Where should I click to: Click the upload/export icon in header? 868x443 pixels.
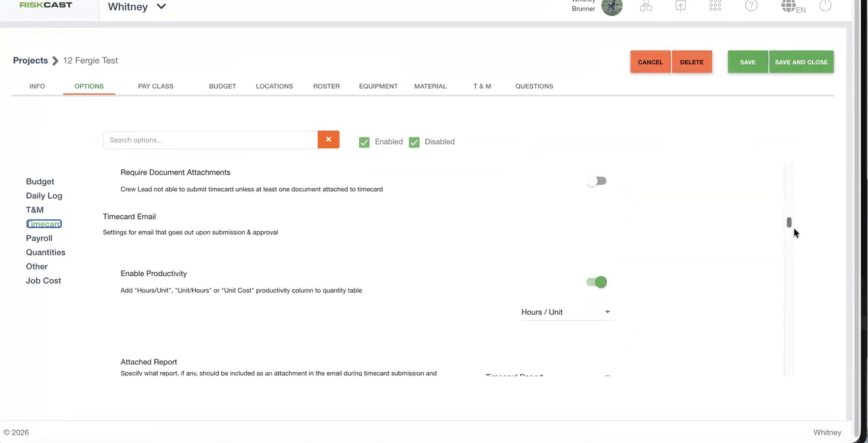pyautogui.click(x=680, y=6)
